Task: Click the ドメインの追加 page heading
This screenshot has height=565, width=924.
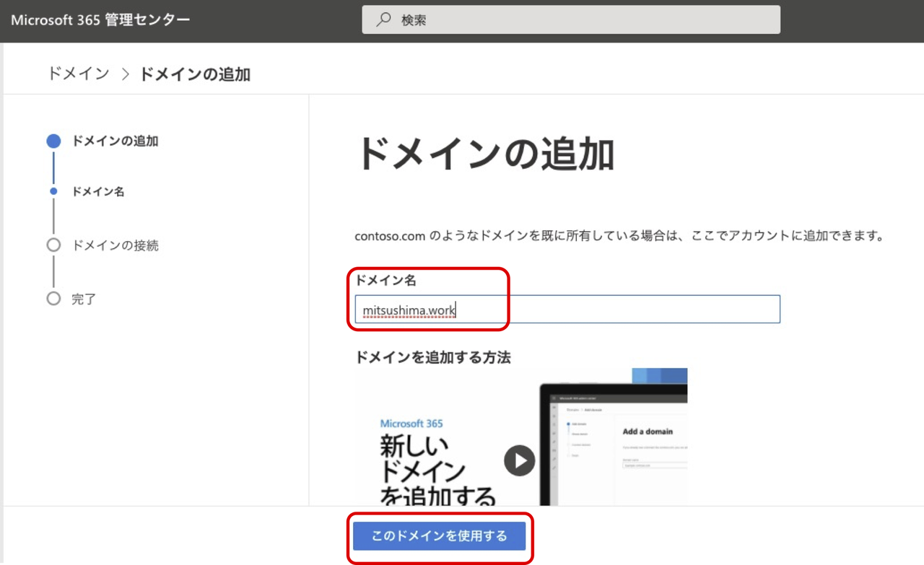Action: point(485,154)
